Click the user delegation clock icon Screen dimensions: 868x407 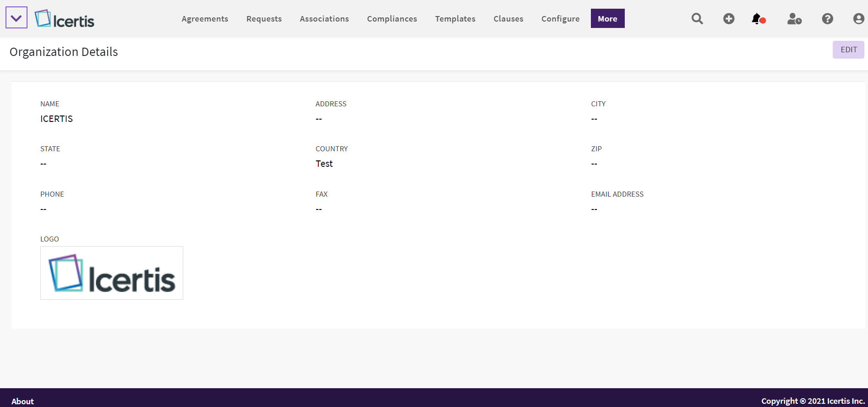(x=794, y=19)
